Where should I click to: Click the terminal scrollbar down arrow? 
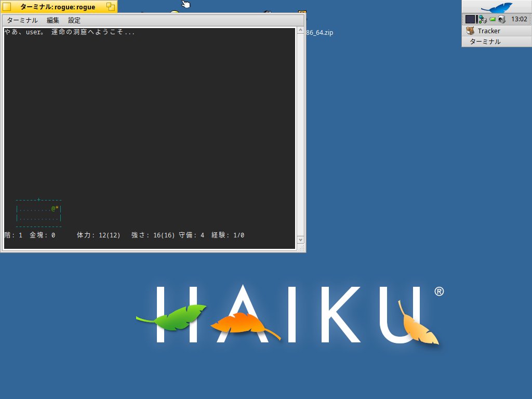(300, 240)
